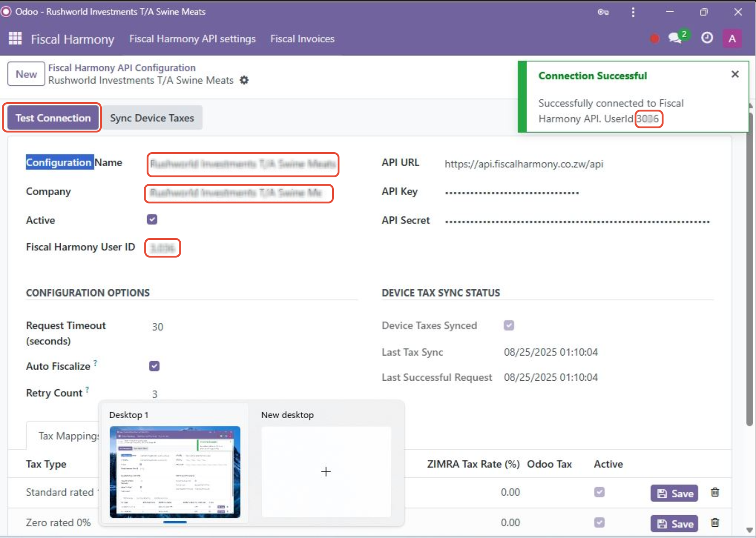
Task: Click the Auto Fiscalize help question mark
Action: click(95, 363)
